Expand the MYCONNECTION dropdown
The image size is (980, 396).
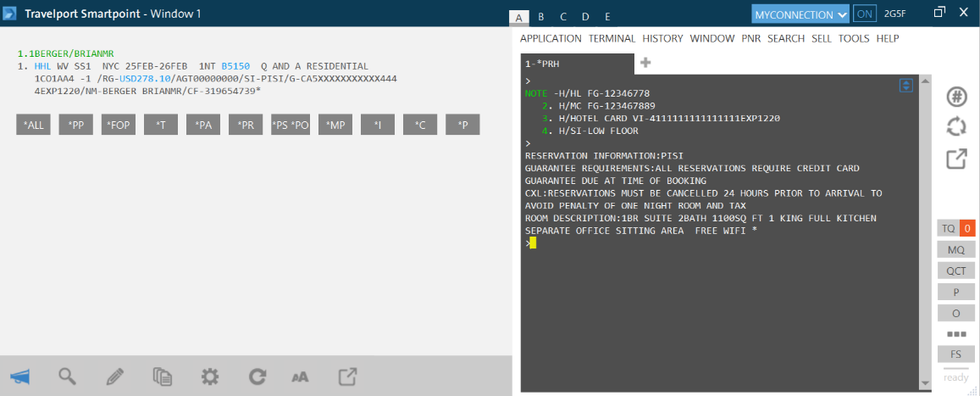[800, 14]
